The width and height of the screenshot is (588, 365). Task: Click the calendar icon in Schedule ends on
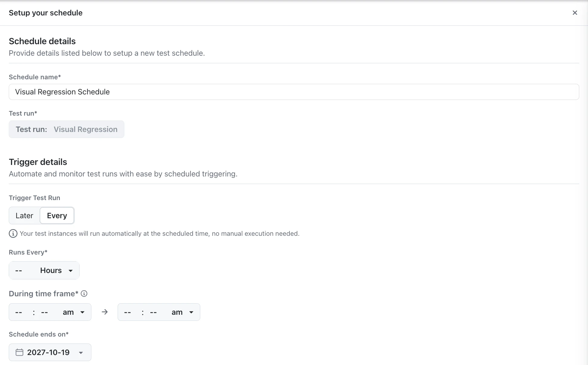(x=19, y=352)
